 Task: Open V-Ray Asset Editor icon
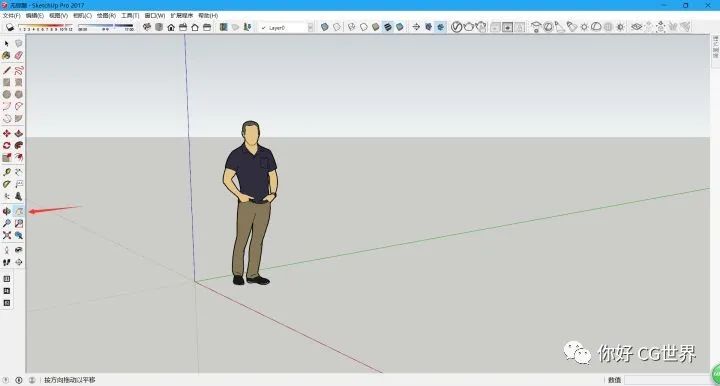coord(456,27)
